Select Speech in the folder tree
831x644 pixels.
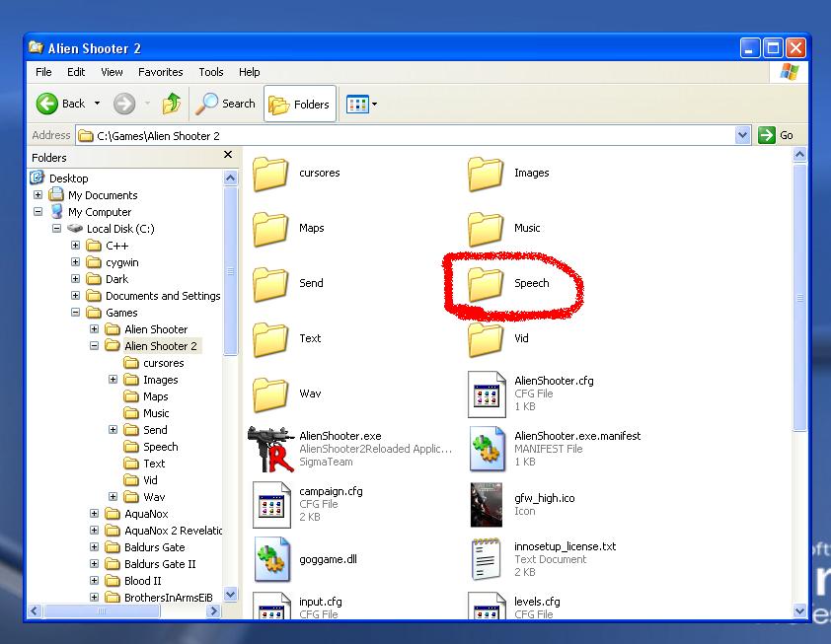160,447
